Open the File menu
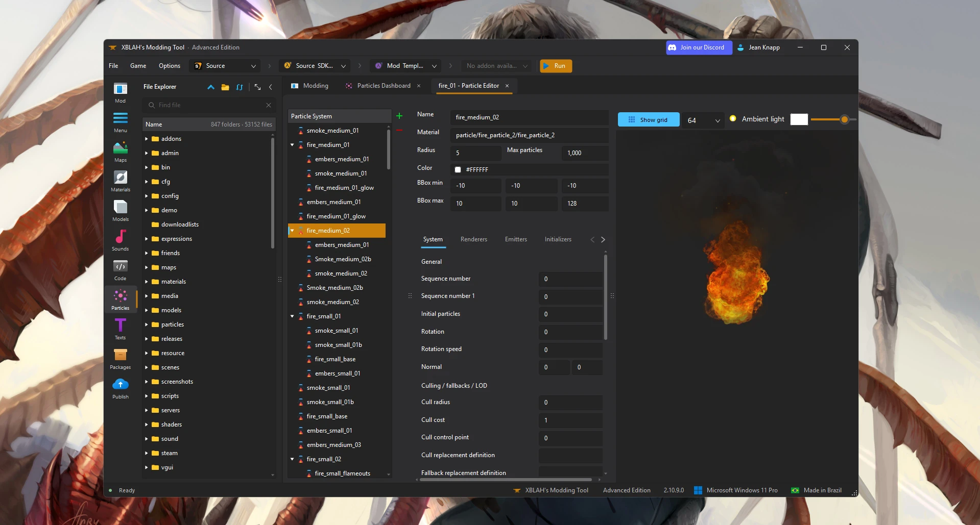 pyautogui.click(x=113, y=66)
